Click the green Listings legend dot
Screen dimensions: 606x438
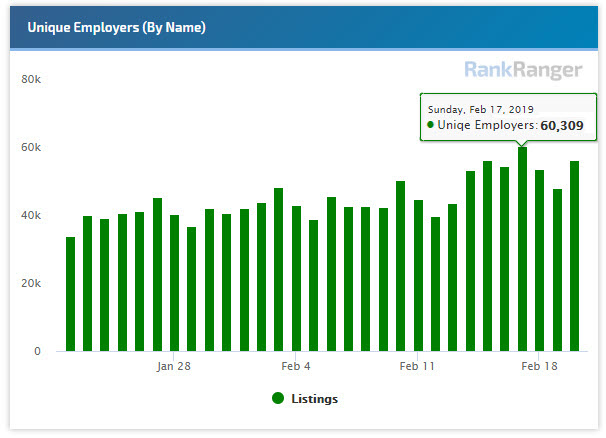tap(278, 398)
